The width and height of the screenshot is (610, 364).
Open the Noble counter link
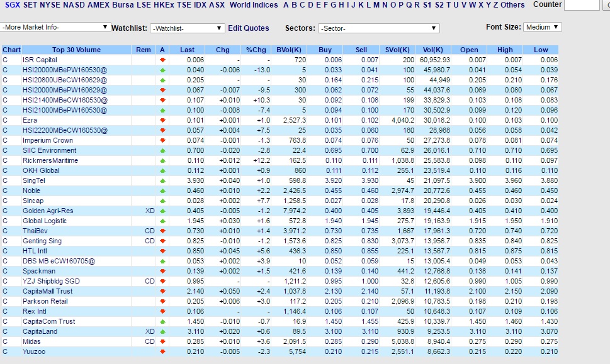click(31, 190)
